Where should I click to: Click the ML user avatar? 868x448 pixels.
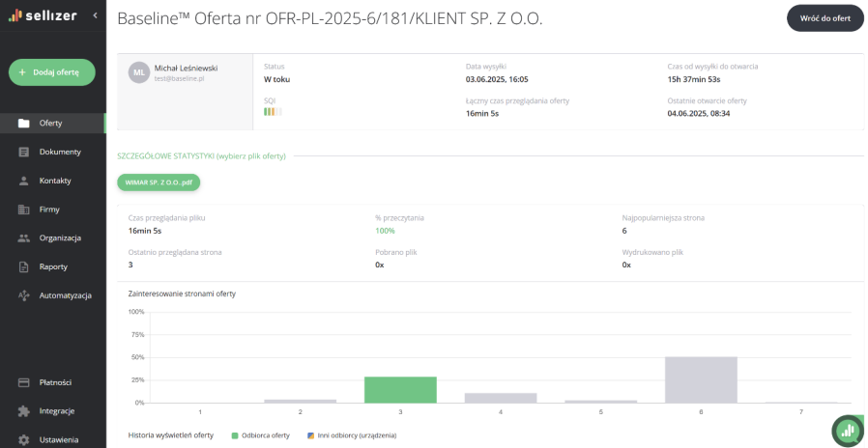(x=139, y=72)
